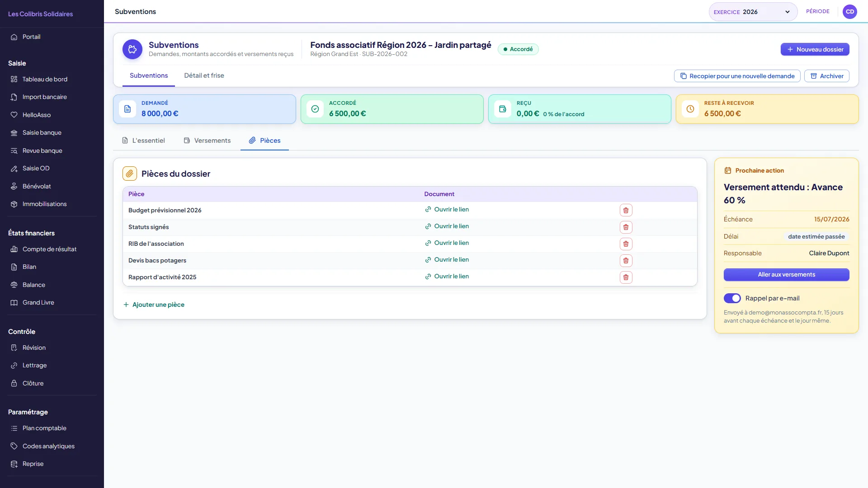Go to Compte de résultat

pos(52,249)
